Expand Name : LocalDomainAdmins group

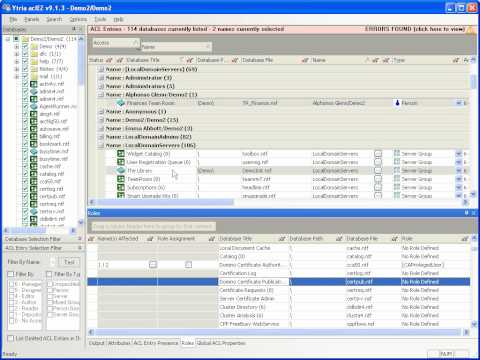coord(101,137)
